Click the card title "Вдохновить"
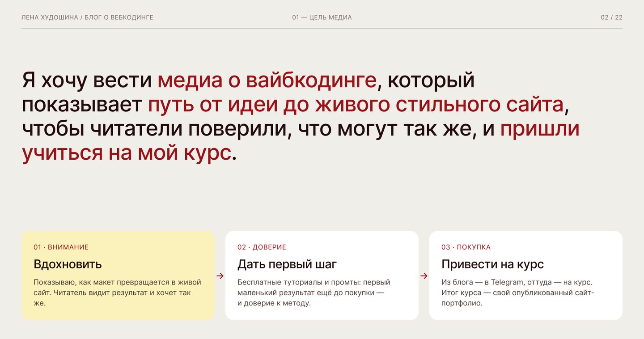Viewport: 644px width, 339px height. click(x=68, y=264)
